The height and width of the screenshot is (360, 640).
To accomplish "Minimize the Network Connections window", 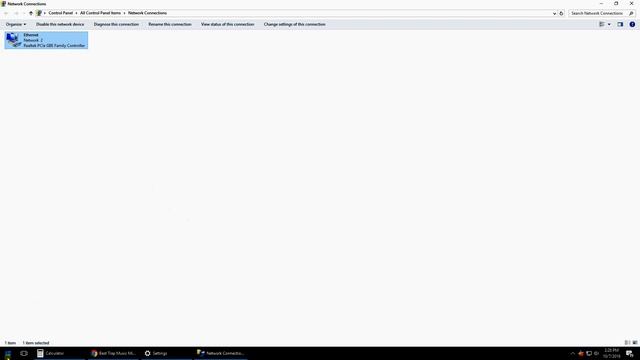I will 601,4.
